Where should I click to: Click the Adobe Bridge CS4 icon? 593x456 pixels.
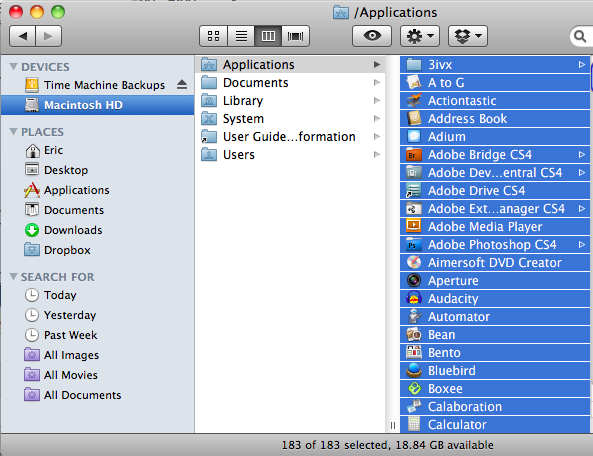tap(414, 155)
